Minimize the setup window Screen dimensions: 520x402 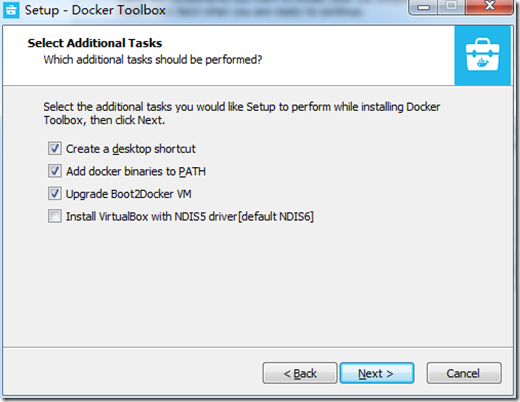424,7
